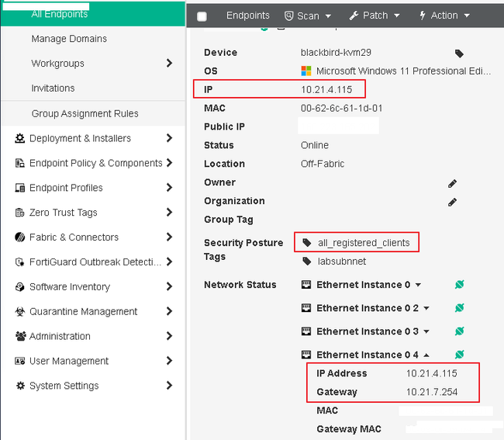Click the labsubnet tag

click(340, 262)
